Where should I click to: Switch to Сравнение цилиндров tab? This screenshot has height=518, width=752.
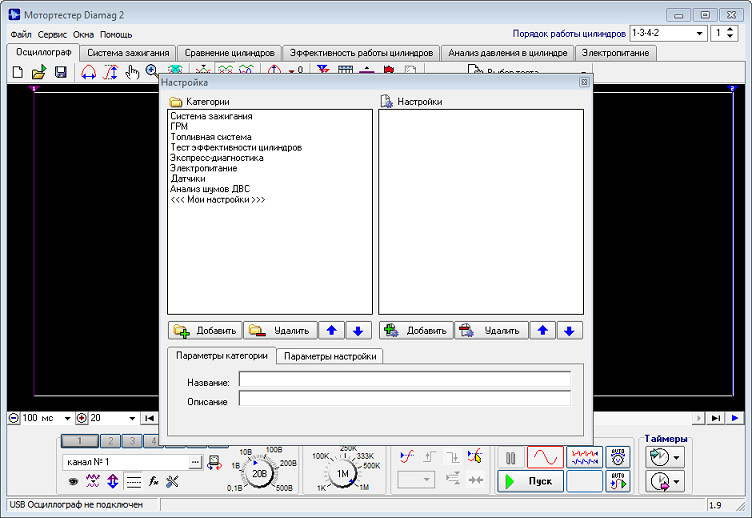(x=229, y=53)
